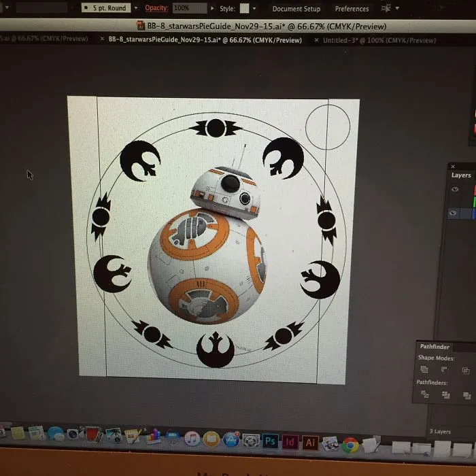Toggle visibility of the blue highlighted layer

coord(453,213)
